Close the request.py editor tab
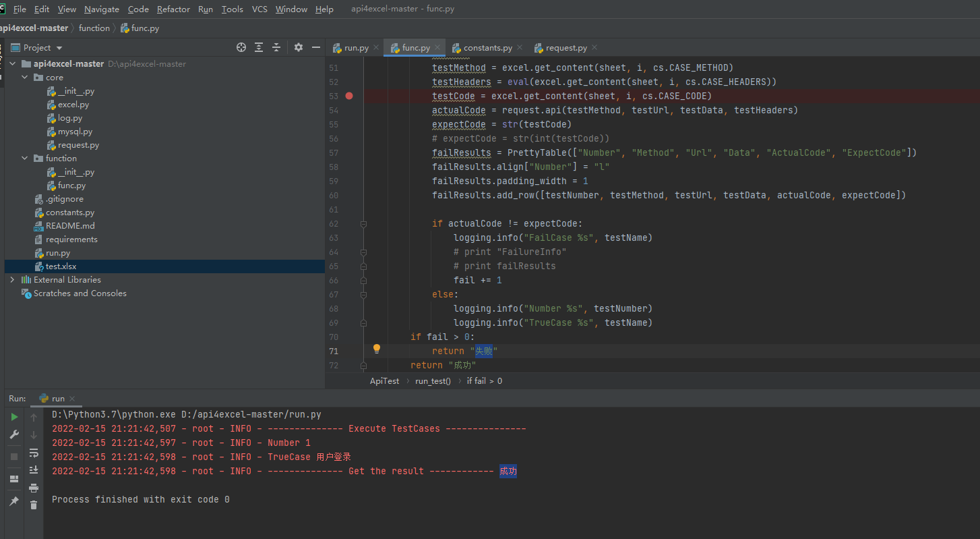 tap(594, 48)
